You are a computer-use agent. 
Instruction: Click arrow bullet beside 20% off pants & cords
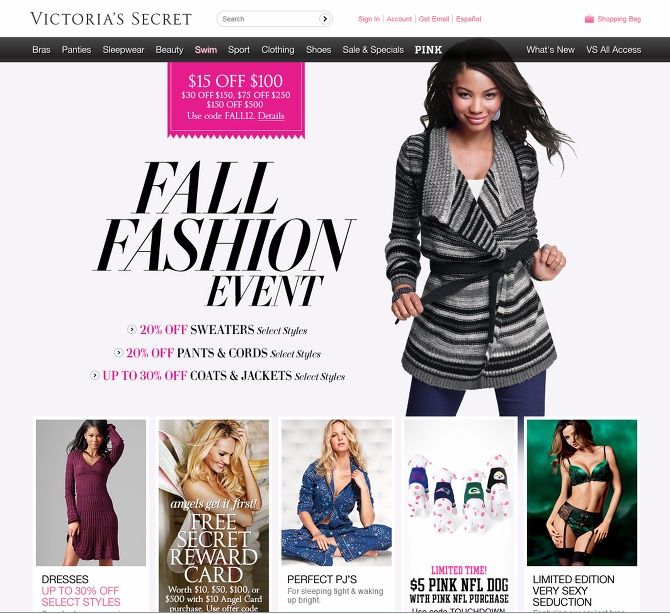click(x=118, y=353)
